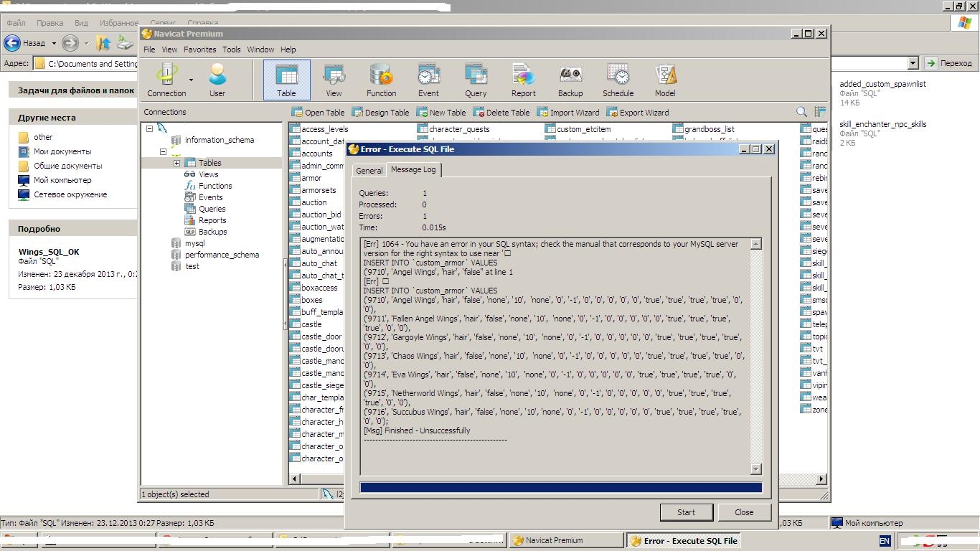Select the Table toolbar icon
980x551 pixels.
(x=286, y=79)
